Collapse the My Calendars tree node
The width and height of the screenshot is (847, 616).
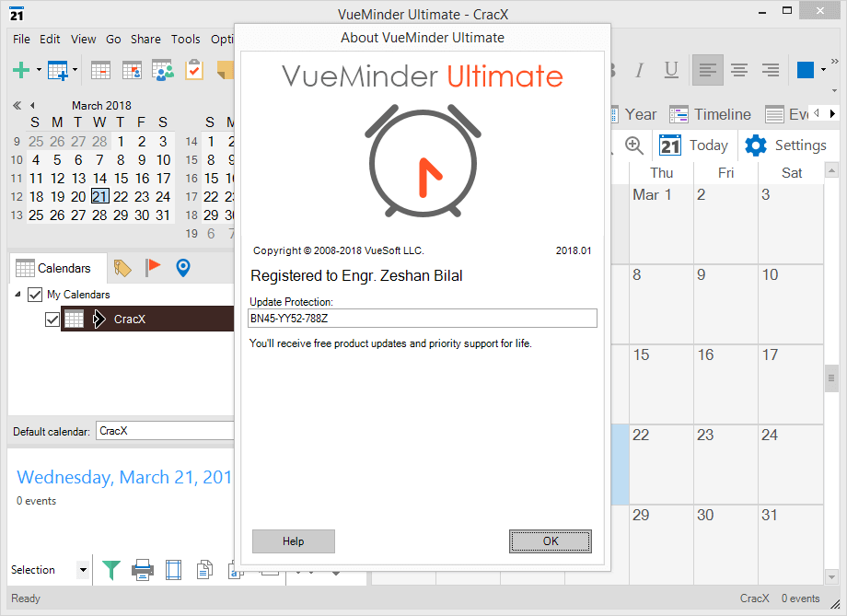[x=17, y=295]
